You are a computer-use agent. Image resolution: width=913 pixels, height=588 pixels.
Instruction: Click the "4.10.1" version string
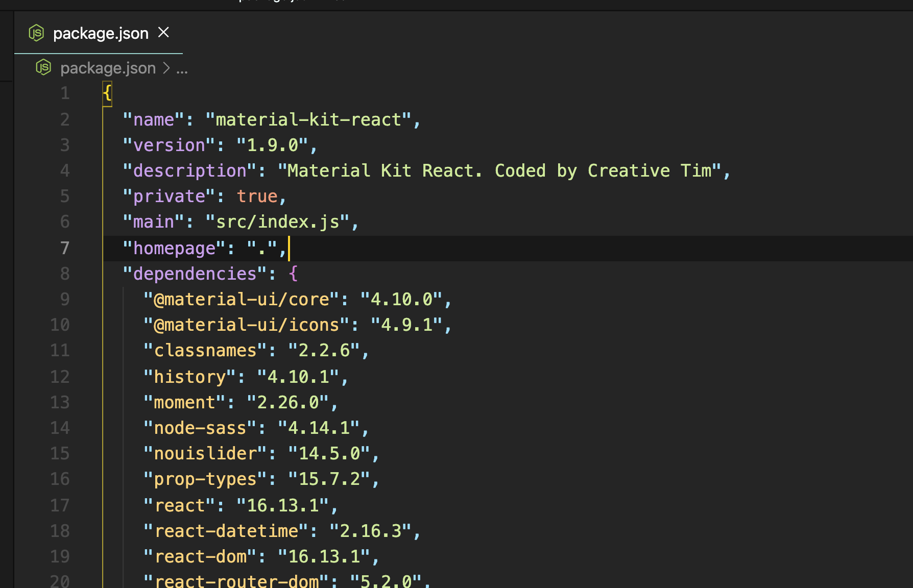(298, 377)
